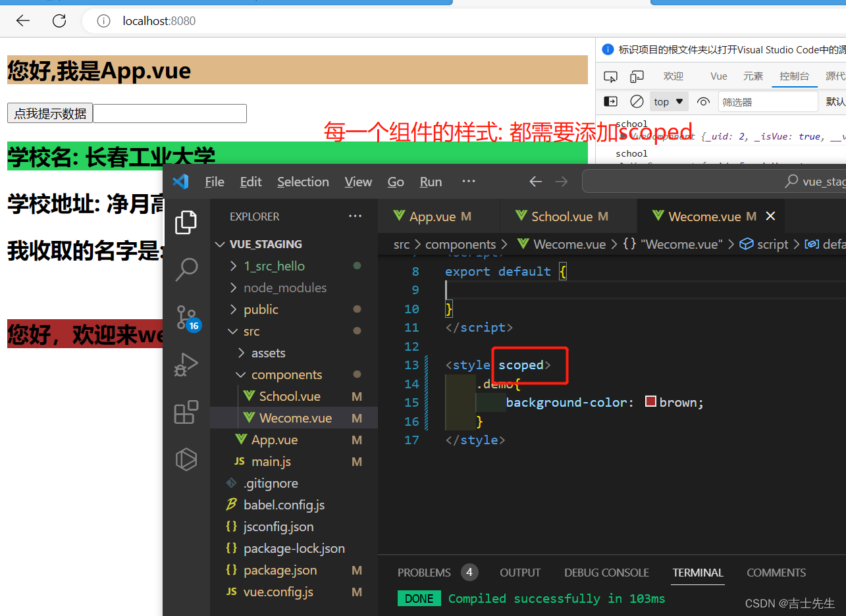Open the Edit menu
846x616 pixels.
pyautogui.click(x=251, y=182)
